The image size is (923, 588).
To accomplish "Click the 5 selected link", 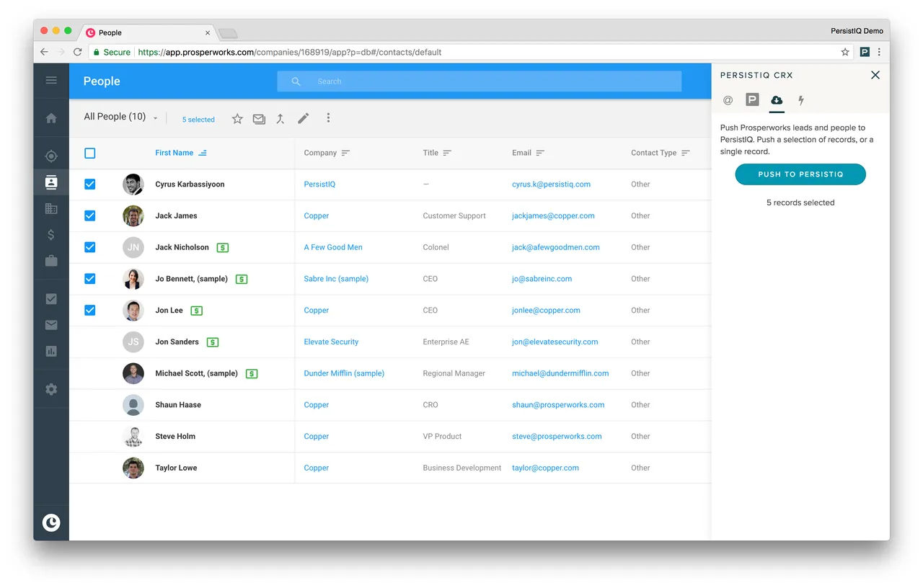I will click(198, 120).
